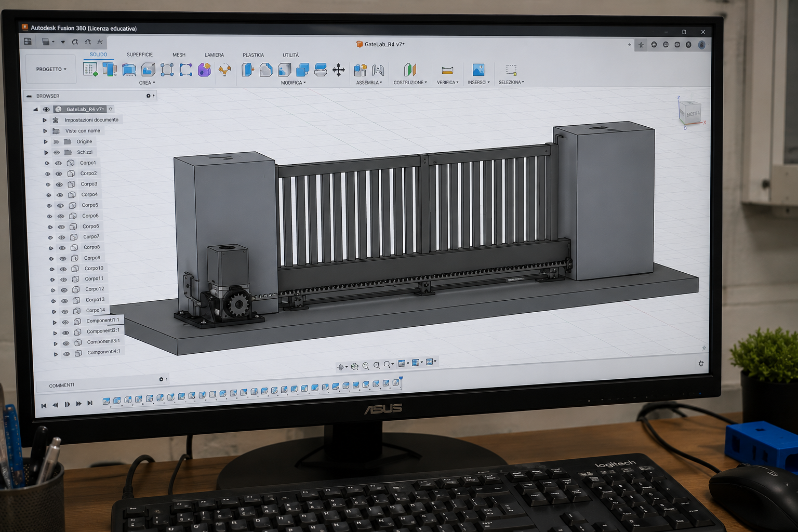Select the first feature in the timeline

[x=106, y=401]
